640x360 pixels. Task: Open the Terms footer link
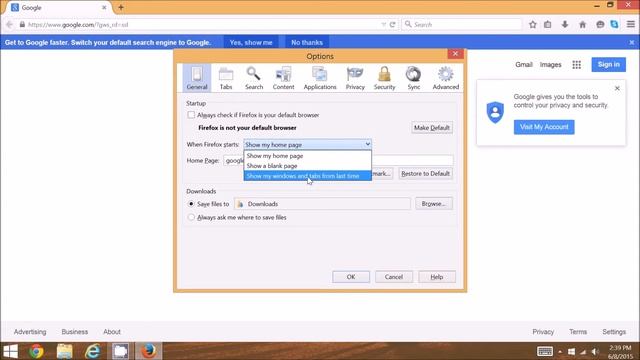click(x=578, y=332)
